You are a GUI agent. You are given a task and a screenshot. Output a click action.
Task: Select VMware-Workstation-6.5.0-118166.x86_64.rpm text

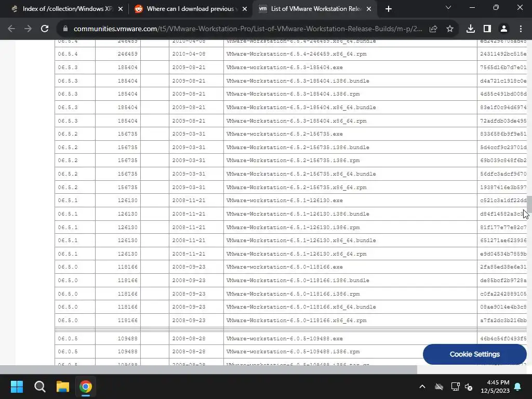click(x=296, y=320)
